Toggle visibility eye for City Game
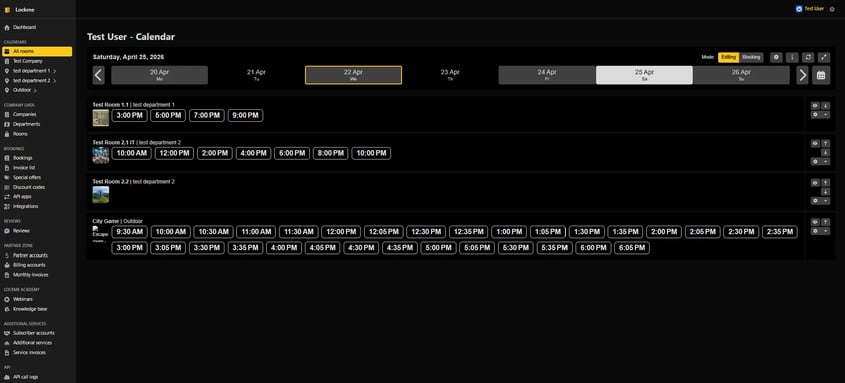845x383 pixels. tap(815, 222)
